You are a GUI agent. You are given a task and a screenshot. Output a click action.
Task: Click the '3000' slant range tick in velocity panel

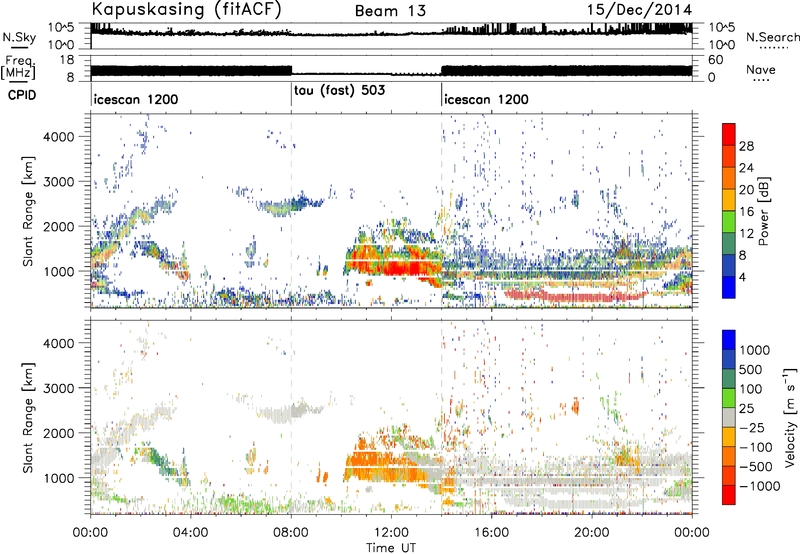pos(59,388)
